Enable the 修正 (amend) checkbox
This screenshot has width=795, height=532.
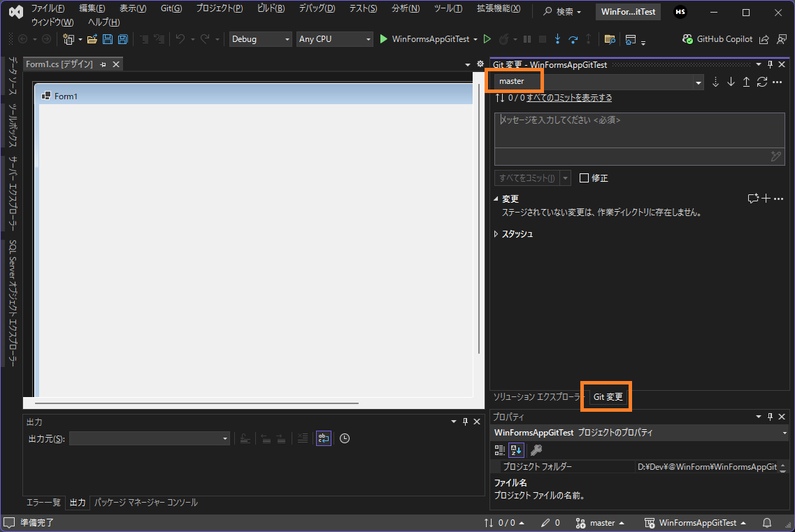[x=585, y=178]
